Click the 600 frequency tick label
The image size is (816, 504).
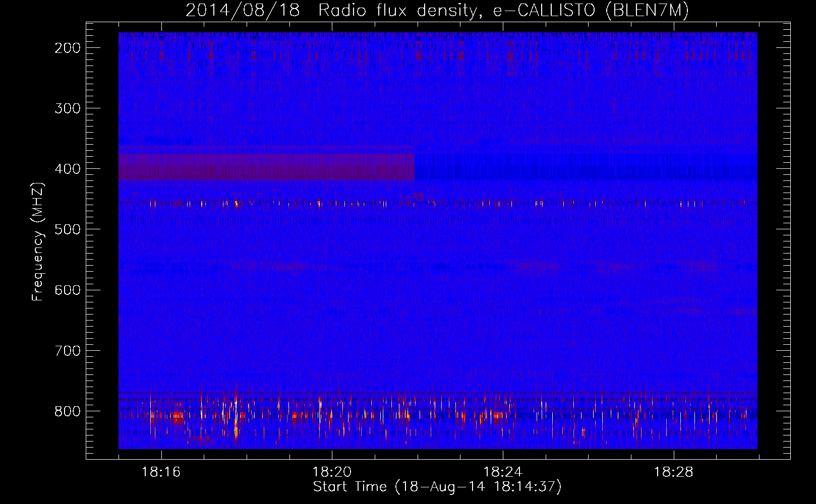point(68,290)
